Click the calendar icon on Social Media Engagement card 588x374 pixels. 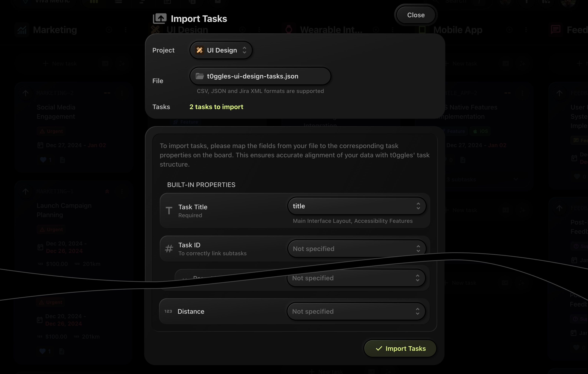[x=40, y=145]
